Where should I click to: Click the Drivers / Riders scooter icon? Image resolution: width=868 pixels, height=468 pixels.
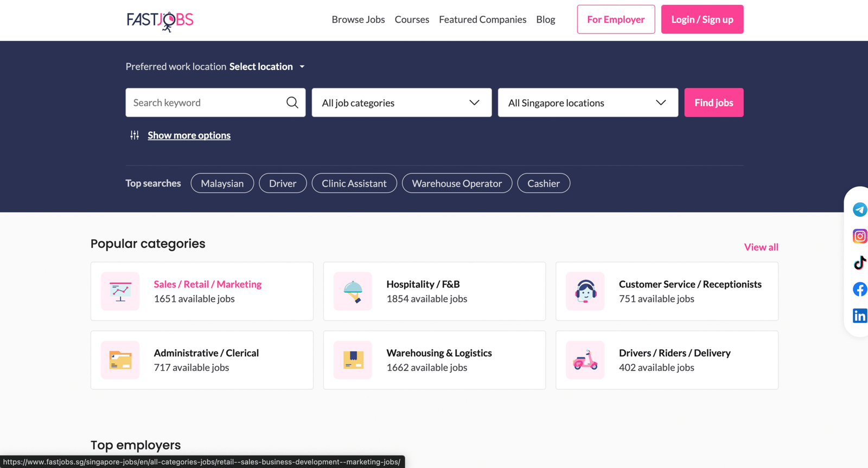[x=585, y=360]
